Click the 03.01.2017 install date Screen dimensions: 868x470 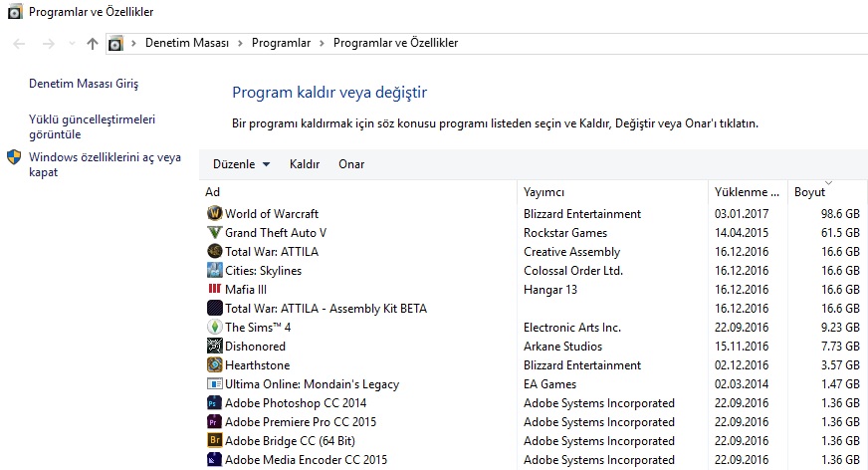pos(742,214)
